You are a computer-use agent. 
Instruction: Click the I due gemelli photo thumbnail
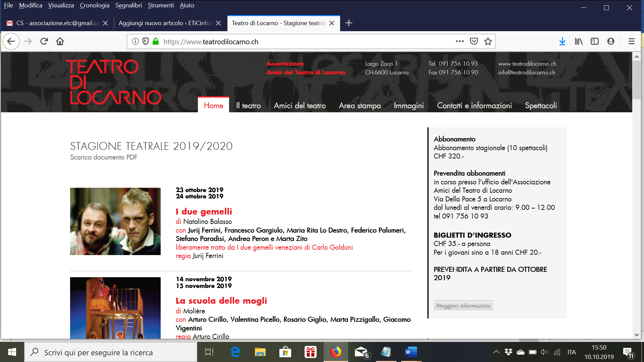pos(115,221)
